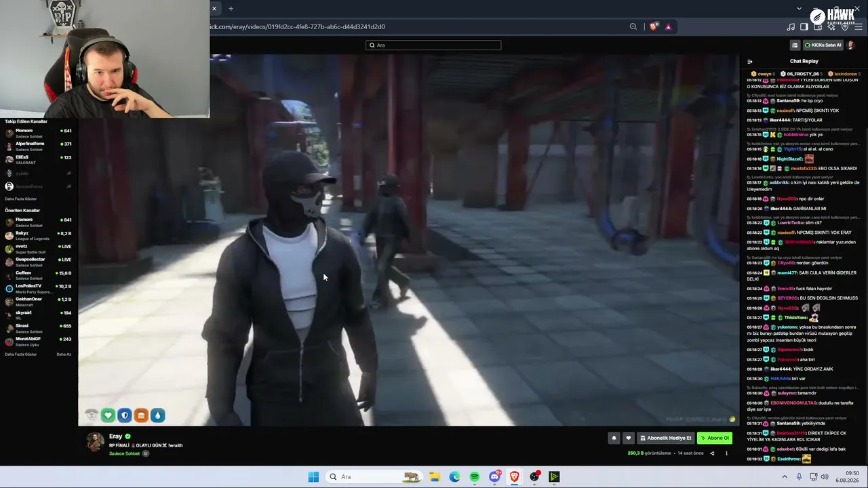Open the three-dot more options menu
Viewport: 868px width, 488px height.
(x=726, y=453)
